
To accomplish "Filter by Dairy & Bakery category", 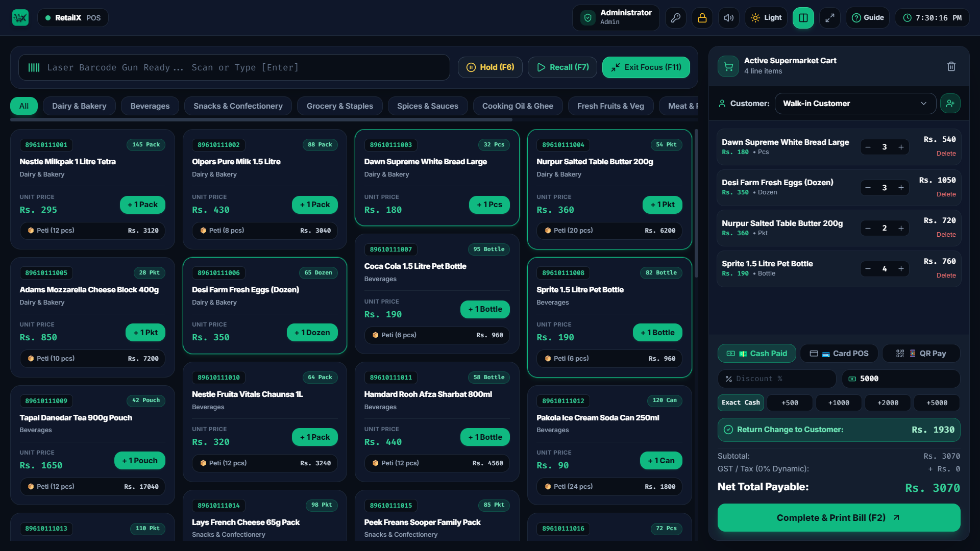I will (x=79, y=106).
